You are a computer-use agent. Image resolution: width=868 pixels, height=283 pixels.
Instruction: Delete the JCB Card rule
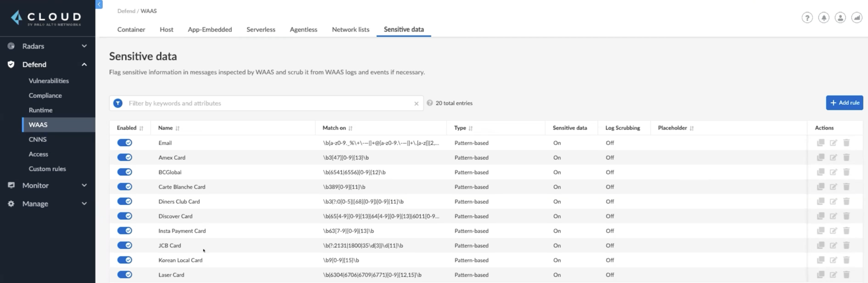pos(846,245)
